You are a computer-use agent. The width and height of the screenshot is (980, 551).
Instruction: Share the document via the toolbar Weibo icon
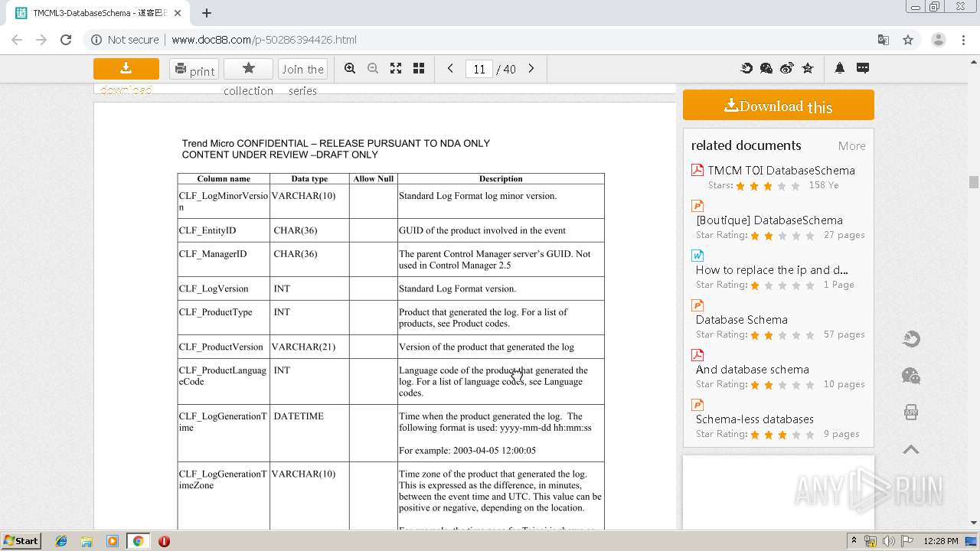point(787,68)
